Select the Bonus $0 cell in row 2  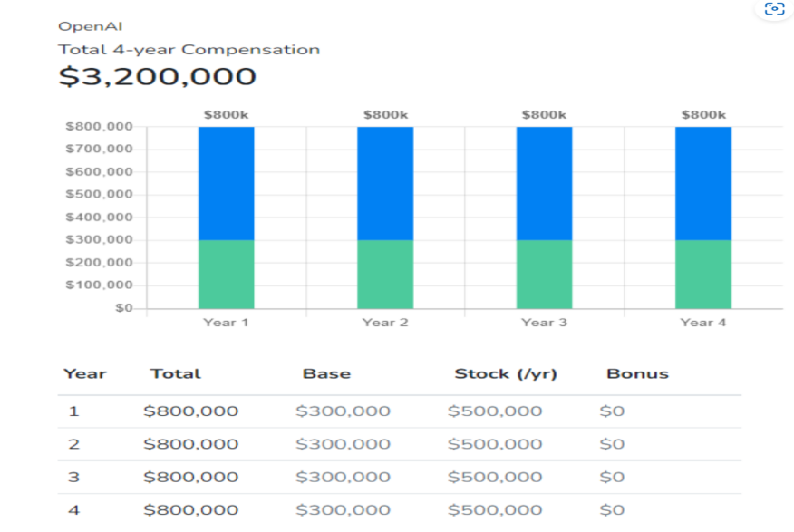[x=612, y=444]
